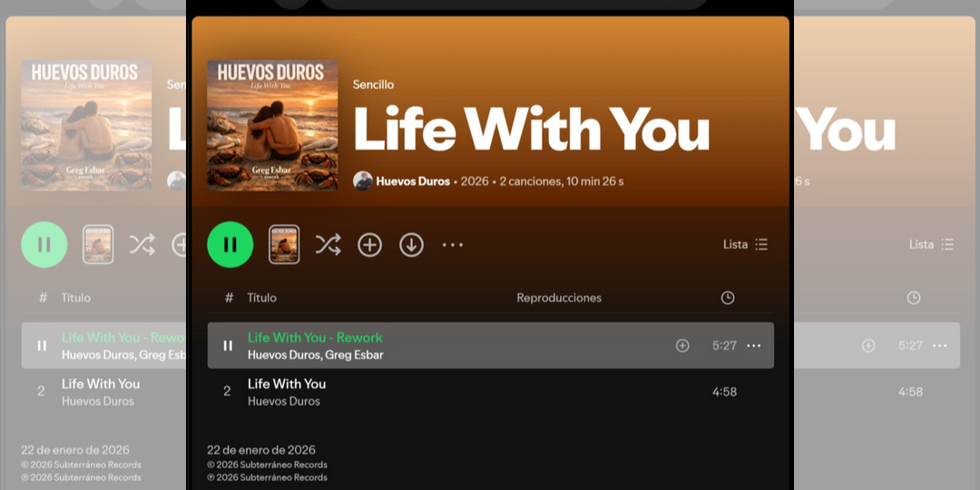Click the list view icon next to Lista
This screenshot has width=980, height=490.
[761, 244]
